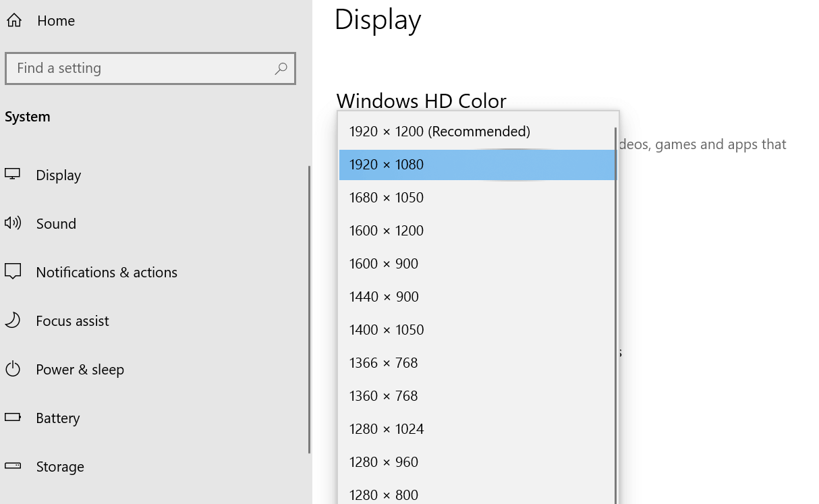Click the Display monitor icon
Screen dimensions: 819x504
click(x=13, y=175)
